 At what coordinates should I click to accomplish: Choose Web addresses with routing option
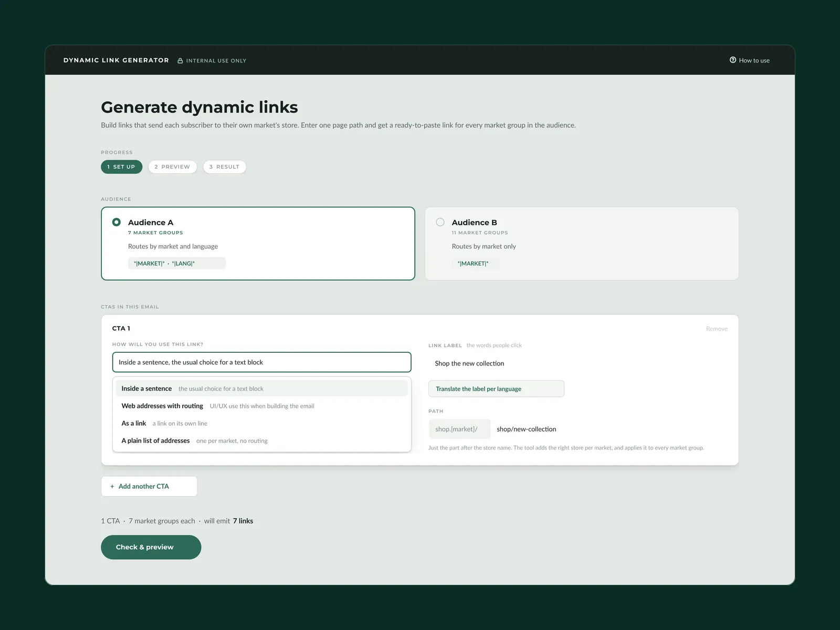click(x=261, y=406)
